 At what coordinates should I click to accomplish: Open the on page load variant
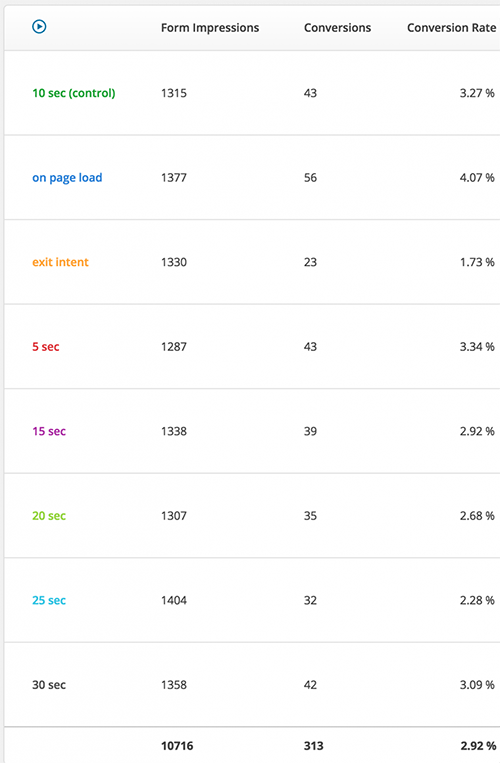(x=67, y=178)
